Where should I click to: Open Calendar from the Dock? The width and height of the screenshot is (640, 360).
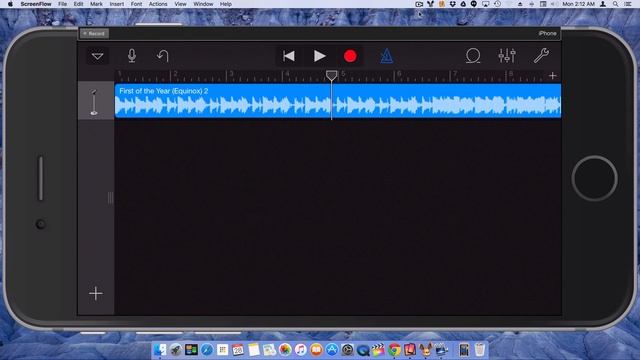pos(238,350)
